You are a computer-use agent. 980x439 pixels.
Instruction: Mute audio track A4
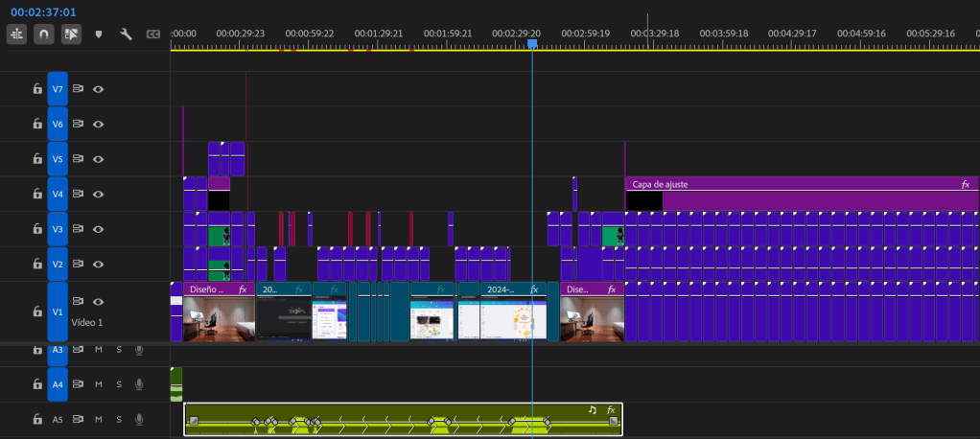98,384
